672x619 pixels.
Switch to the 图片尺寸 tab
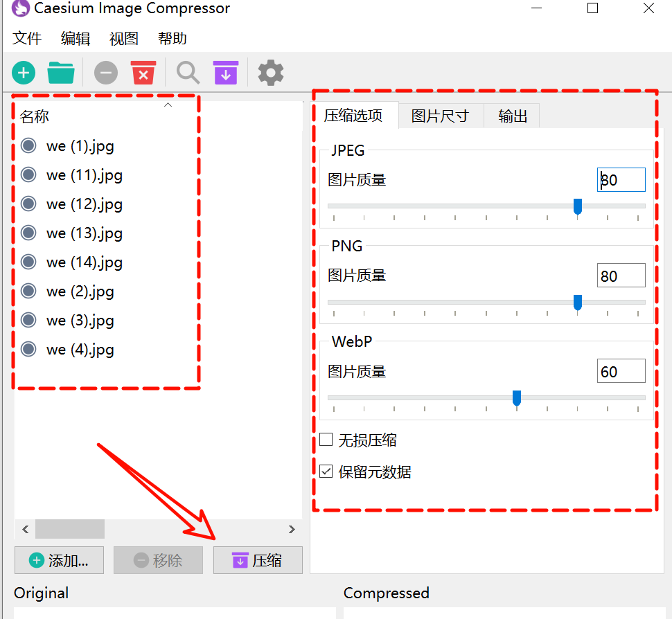441,116
